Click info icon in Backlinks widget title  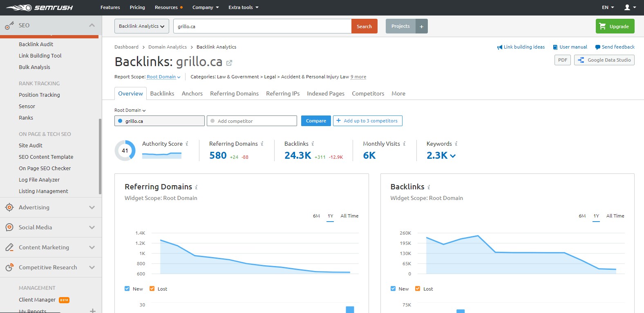tap(429, 187)
